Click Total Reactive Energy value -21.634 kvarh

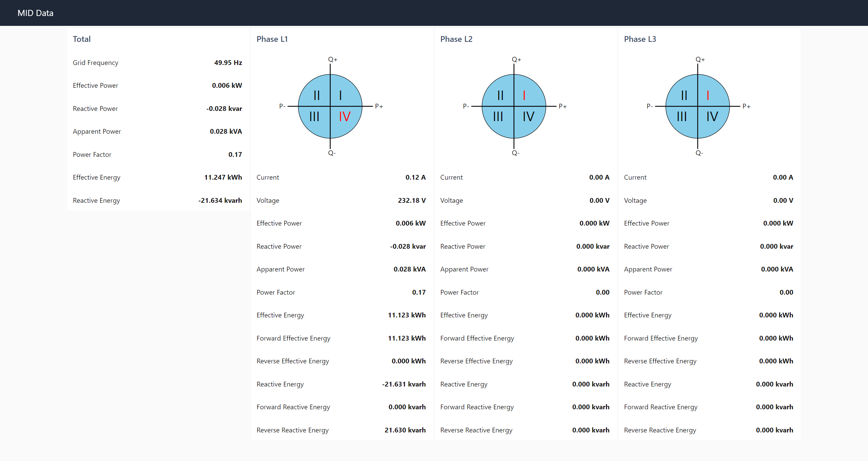point(220,200)
